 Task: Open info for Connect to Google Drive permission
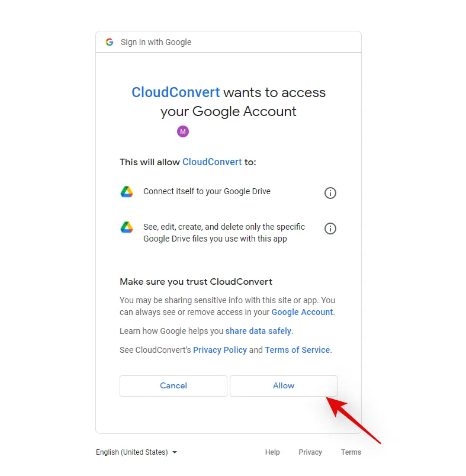(x=330, y=193)
